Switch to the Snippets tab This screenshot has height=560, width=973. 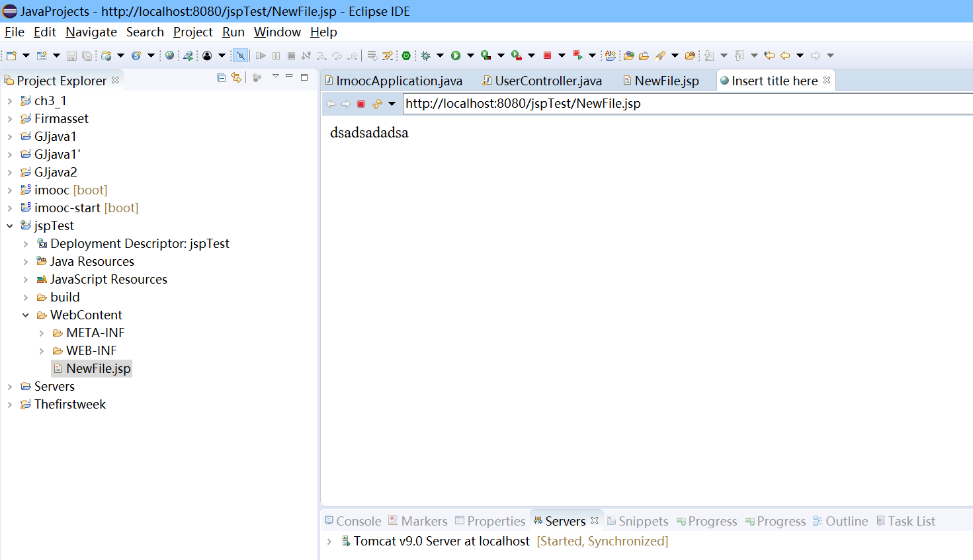638,521
